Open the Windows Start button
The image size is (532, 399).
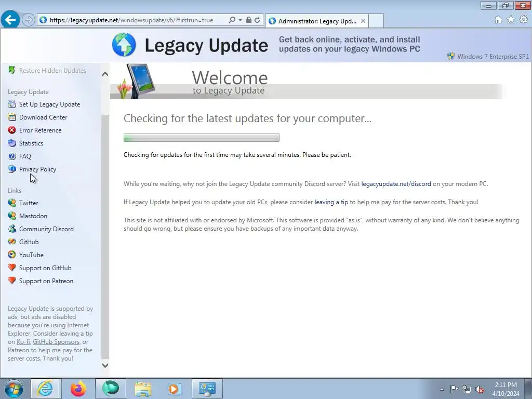tap(14, 389)
